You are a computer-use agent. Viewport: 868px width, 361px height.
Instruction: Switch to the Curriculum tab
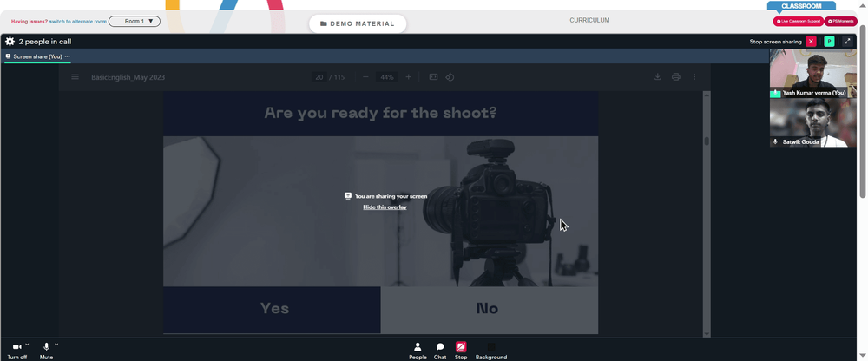click(589, 21)
